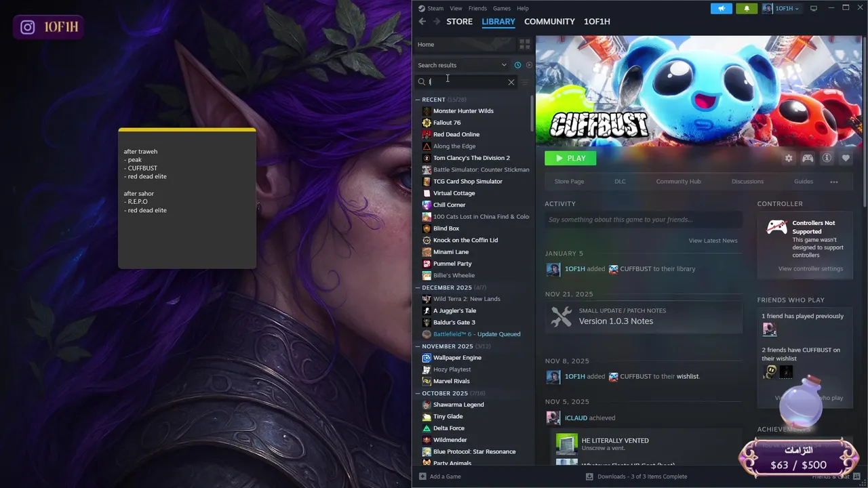Select Blue Protocol: Star Resonance
The height and width of the screenshot is (488, 868).
tap(473, 452)
